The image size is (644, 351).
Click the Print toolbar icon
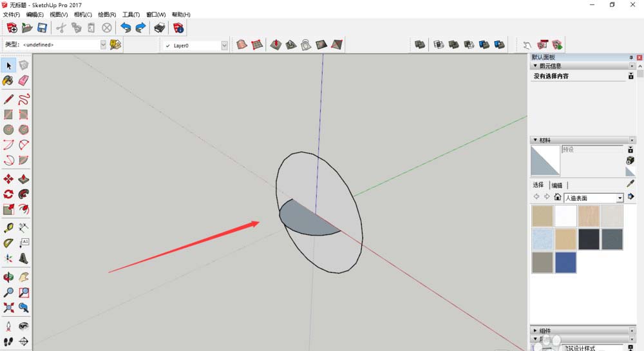[159, 28]
